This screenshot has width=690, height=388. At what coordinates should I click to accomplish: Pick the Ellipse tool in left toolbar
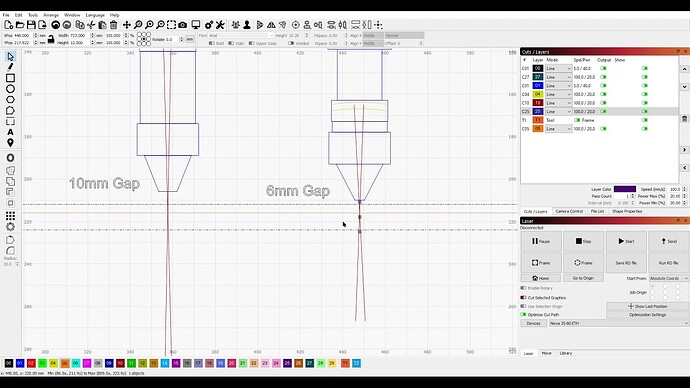point(11,89)
